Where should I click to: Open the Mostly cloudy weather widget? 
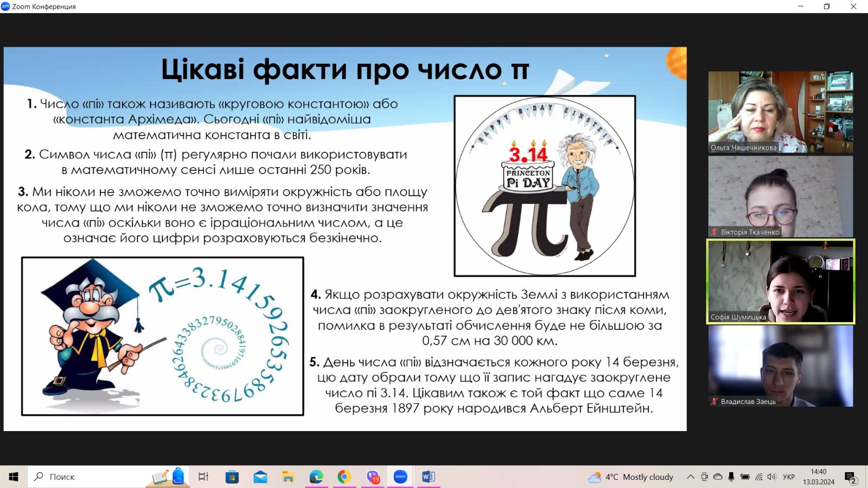[631, 477]
